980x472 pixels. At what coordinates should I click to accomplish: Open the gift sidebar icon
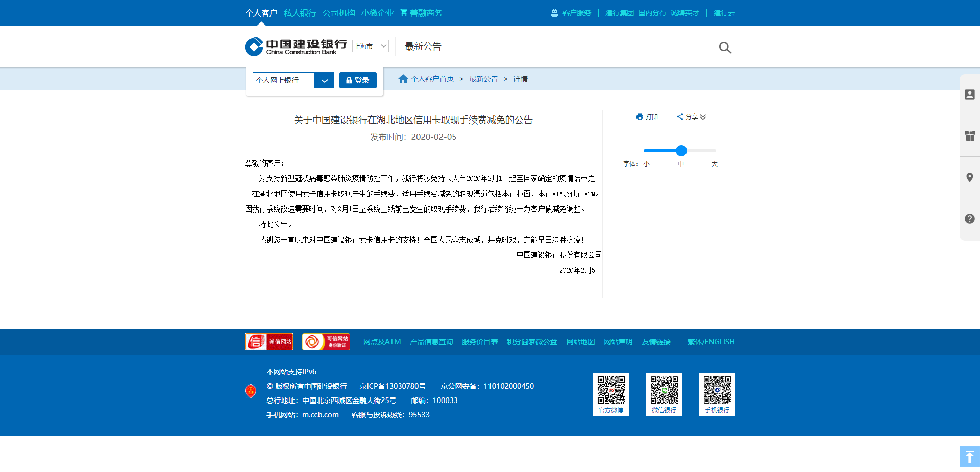(x=970, y=136)
